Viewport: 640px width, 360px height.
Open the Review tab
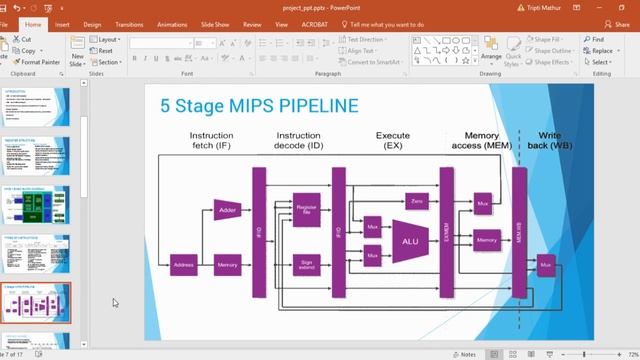point(252,24)
